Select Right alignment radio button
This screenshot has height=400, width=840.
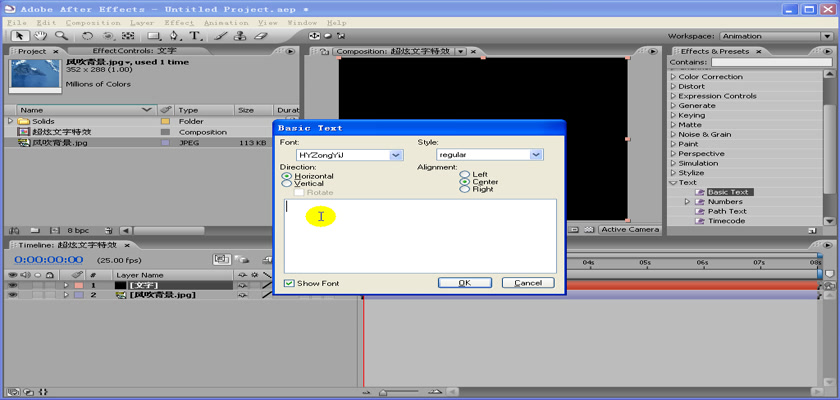coord(464,189)
